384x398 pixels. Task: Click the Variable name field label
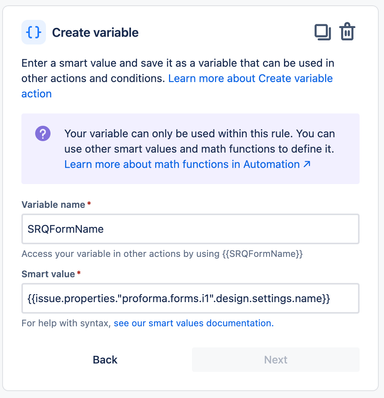pyautogui.click(x=53, y=204)
